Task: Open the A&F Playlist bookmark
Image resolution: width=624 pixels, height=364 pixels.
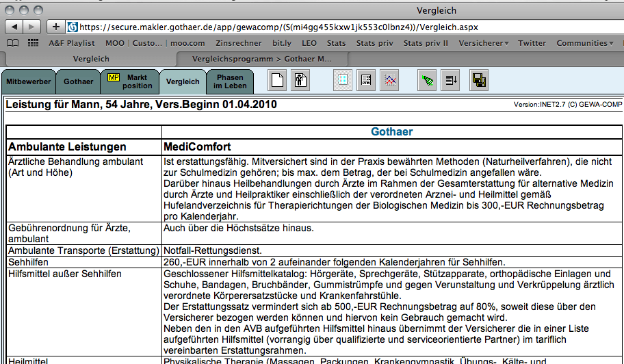Action: coord(72,43)
